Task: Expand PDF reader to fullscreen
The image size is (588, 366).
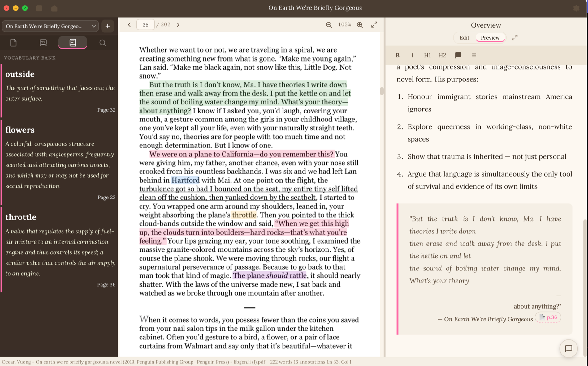Action: click(x=374, y=25)
